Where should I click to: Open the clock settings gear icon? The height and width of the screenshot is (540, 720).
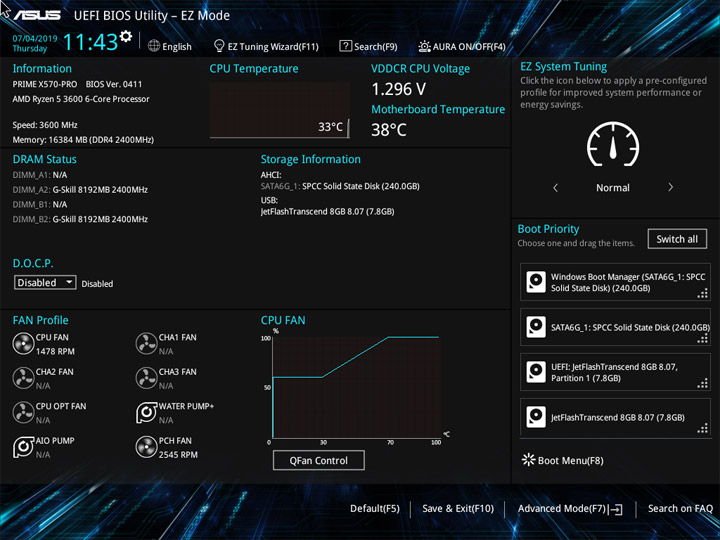(126, 36)
